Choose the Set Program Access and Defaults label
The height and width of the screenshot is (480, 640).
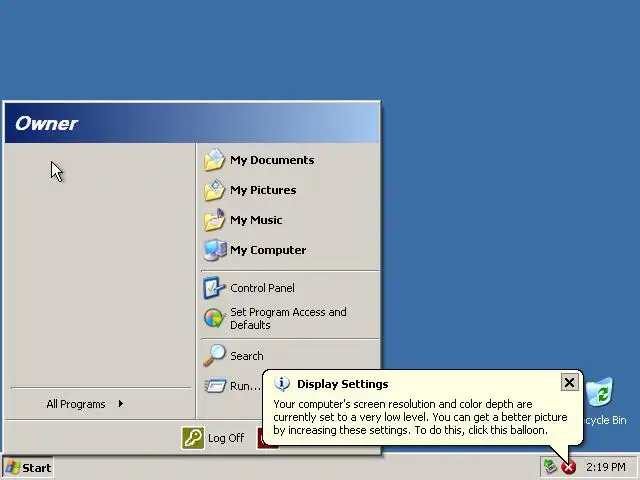(289, 318)
